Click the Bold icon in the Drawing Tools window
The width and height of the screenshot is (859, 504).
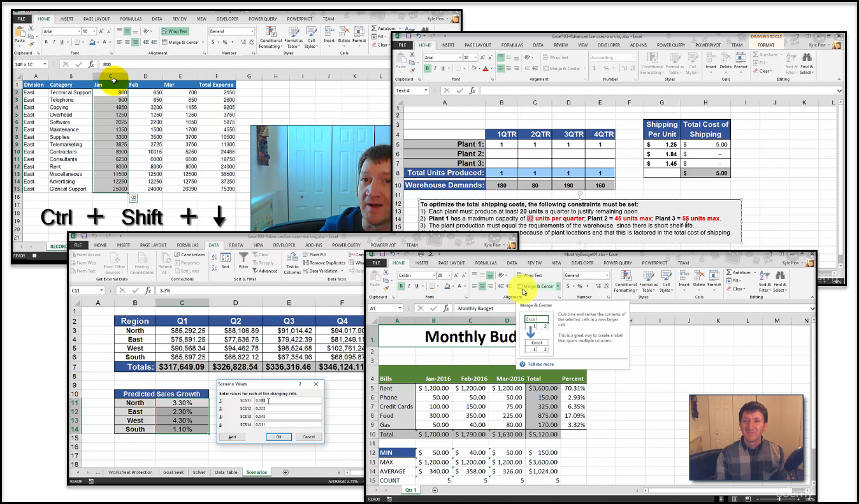click(x=428, y=68)
